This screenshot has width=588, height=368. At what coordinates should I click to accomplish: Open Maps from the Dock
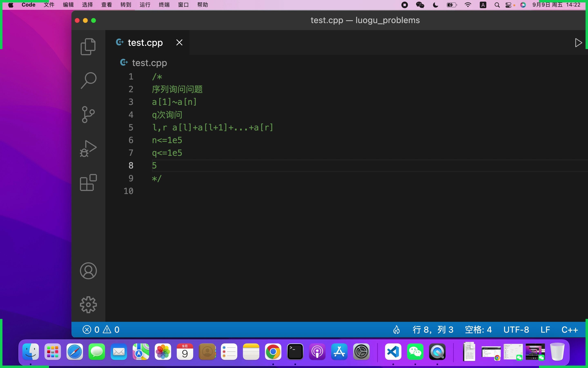[x=141, y=352]
